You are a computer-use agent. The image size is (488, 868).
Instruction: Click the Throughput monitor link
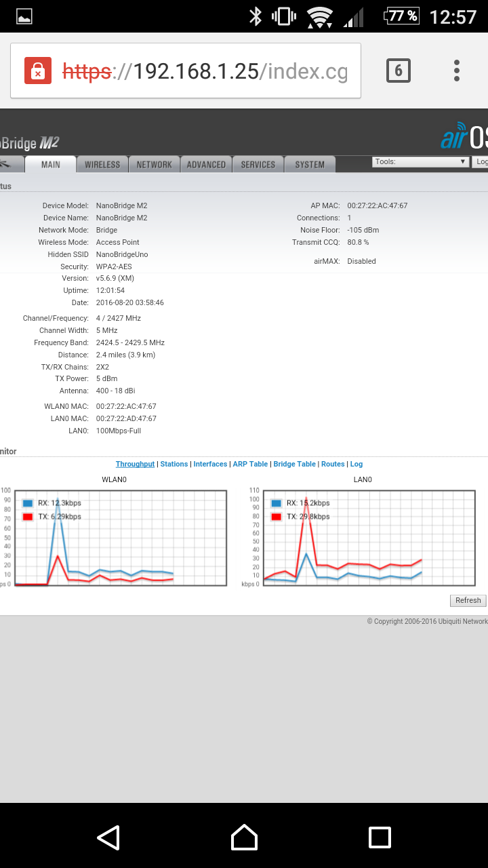[x=135, y=464]
